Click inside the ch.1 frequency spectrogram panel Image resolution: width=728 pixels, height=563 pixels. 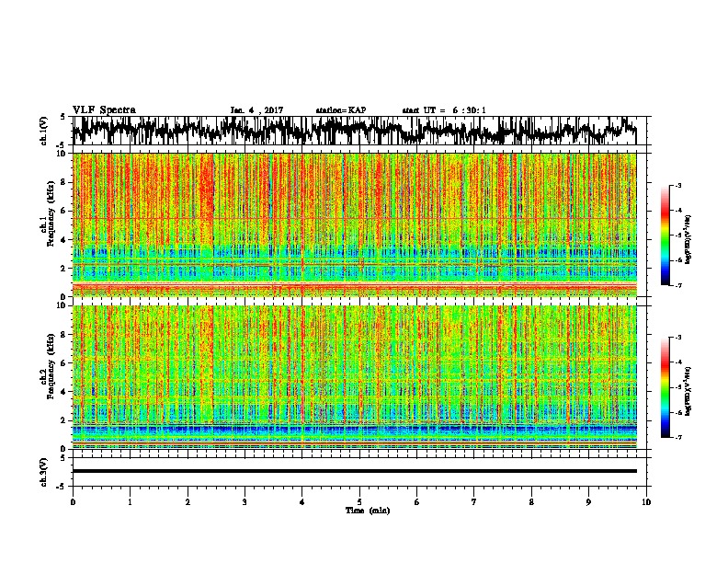click(354, 224)
